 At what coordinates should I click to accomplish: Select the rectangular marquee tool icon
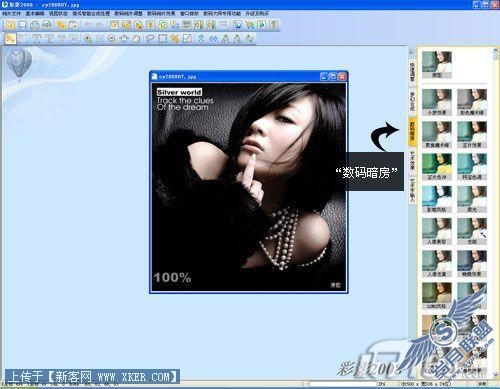point(162,39)
